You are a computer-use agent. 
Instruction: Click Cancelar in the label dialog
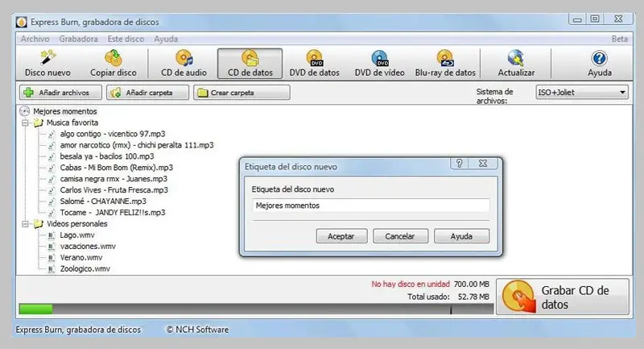(x=400, y=236)
